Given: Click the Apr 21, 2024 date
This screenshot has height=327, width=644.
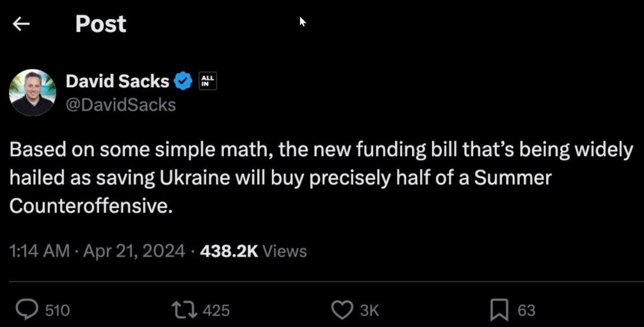Looking at the screenshot, I should 134,251.
